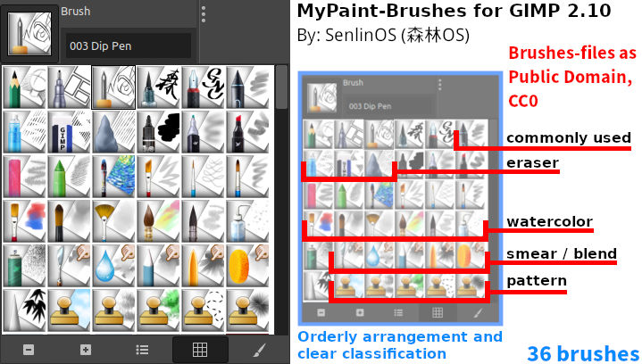Image resolution: width=642 pixels, height=364 pixels.
Task: Choose the green spray can brush
Action: 24,266
